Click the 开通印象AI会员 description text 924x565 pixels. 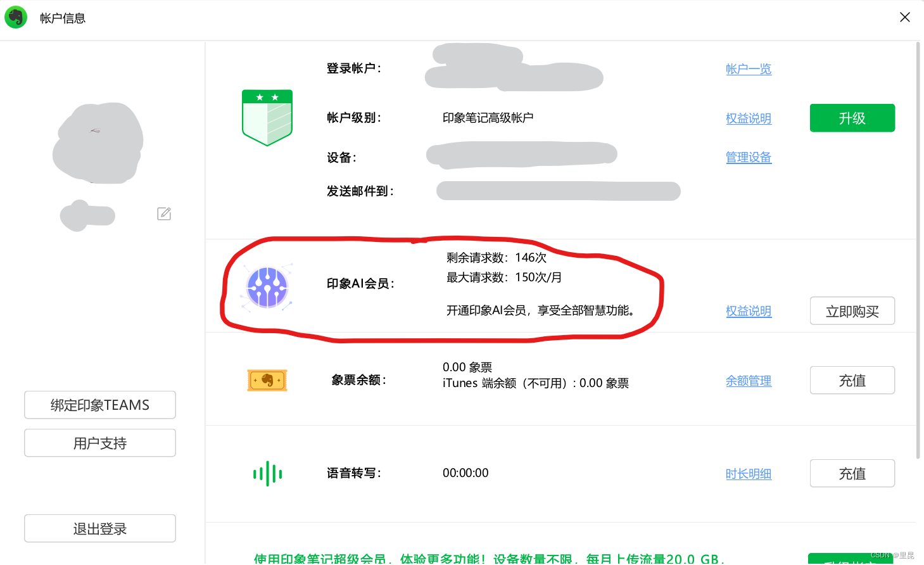pyautogui.click(x=541, y=310)
